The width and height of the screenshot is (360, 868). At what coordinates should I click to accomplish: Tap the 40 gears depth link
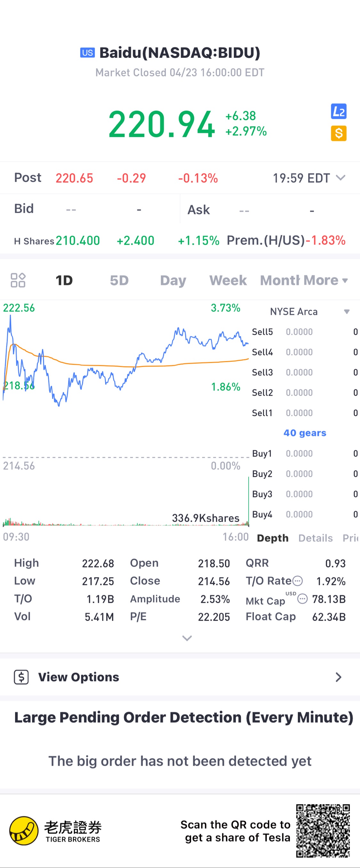coord(305,433)
